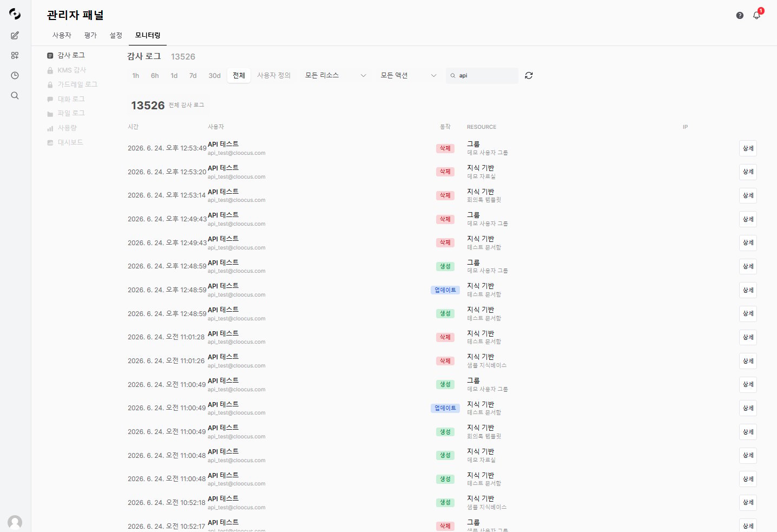Click the 삭제 badge in the 12:53:49 row

click(445, 148)
